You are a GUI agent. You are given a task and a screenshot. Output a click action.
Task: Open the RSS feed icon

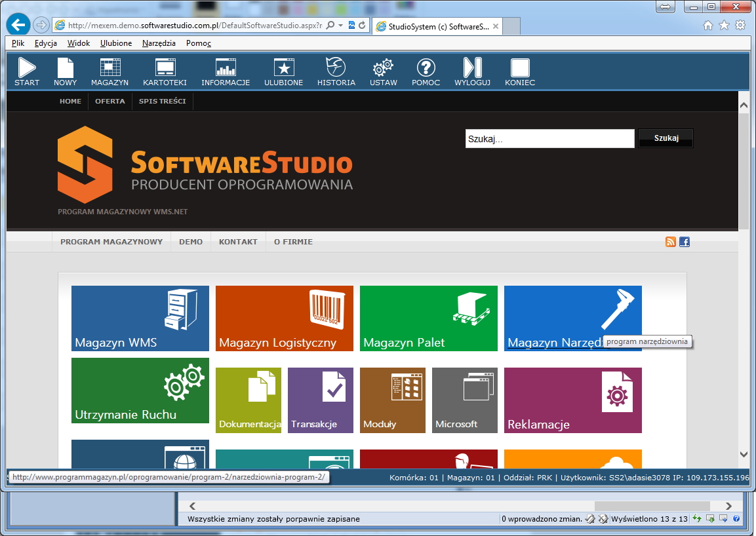coord(670,242)
